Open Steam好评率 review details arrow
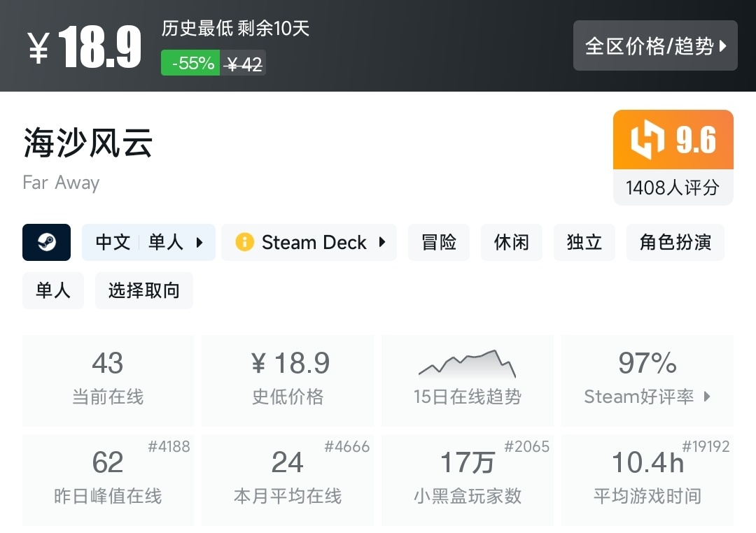 (707, 397)
